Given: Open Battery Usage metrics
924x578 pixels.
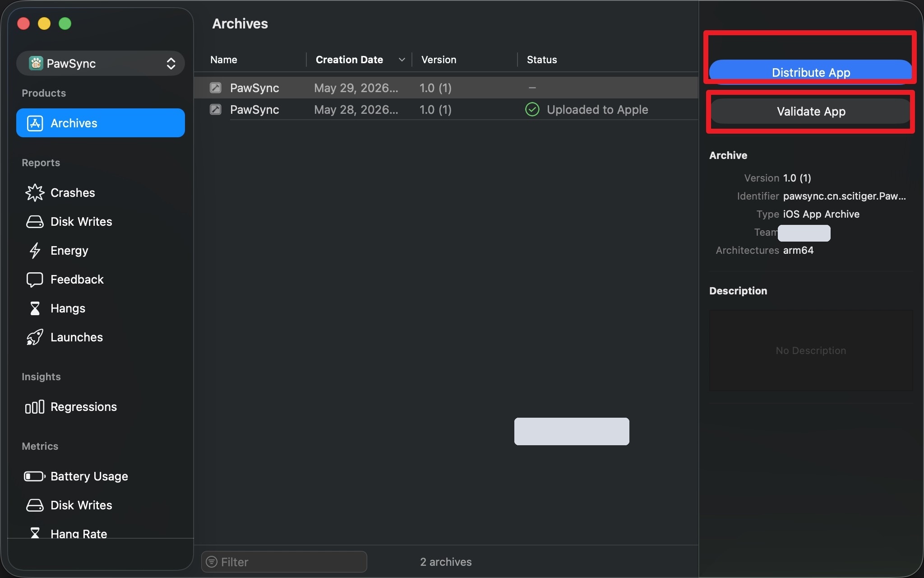Looking at the screenshot, I should [x=89, y=476].
